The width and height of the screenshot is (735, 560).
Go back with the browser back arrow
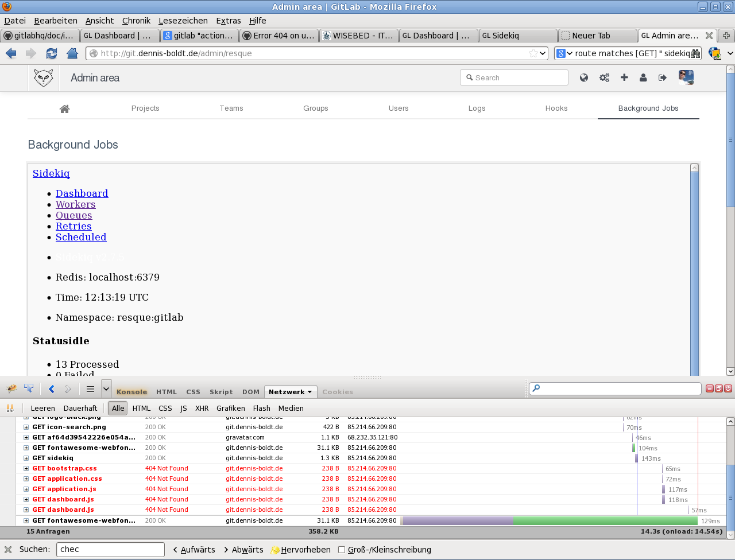tap(11, 53)
